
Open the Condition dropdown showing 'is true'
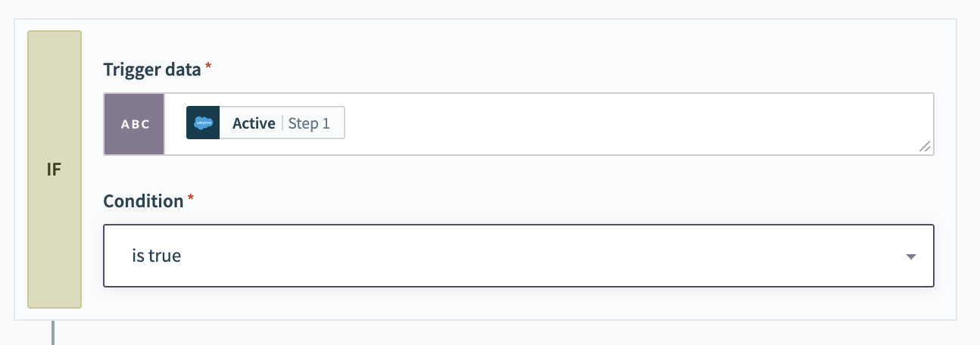tap(518, 256)
